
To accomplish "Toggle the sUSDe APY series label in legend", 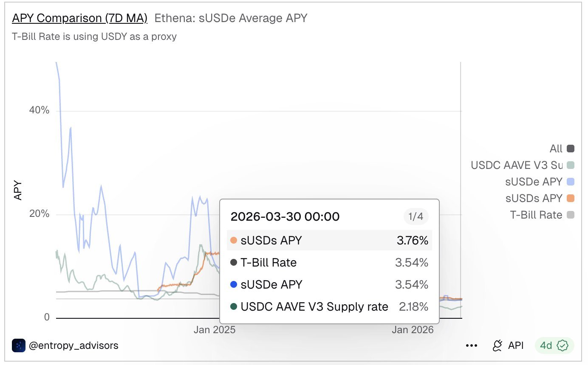I will [534, 182].
